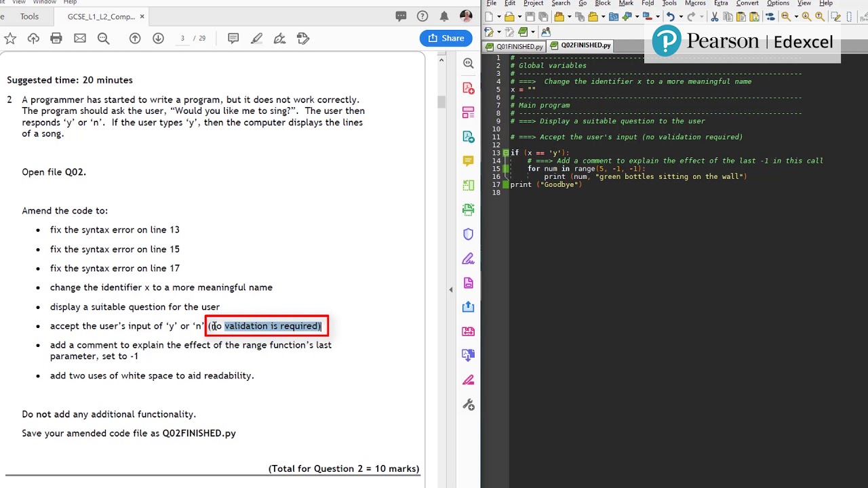Image resolution: width=868 pixels, height=488 pixels.
Task: Click the Redo icon in editor toolbar
Action: (691, 16)
